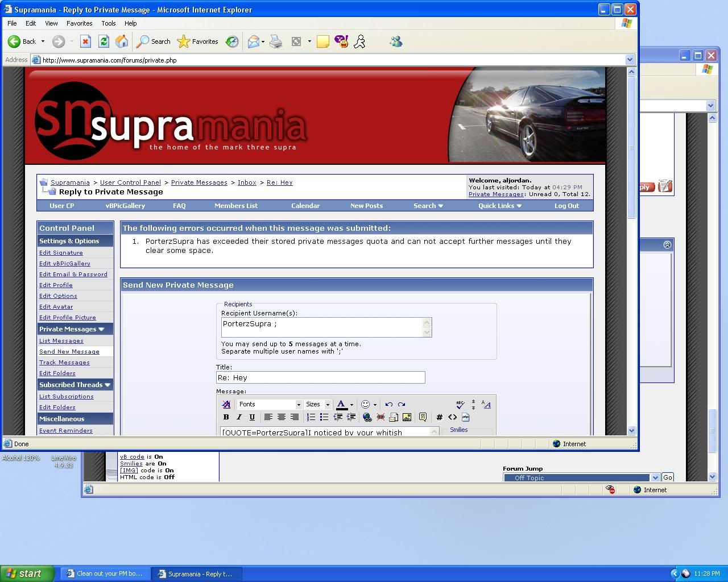Viewport: 728px width, 582px height.
Task: Toggle Underline in message editor
Action: click(252, 417)
